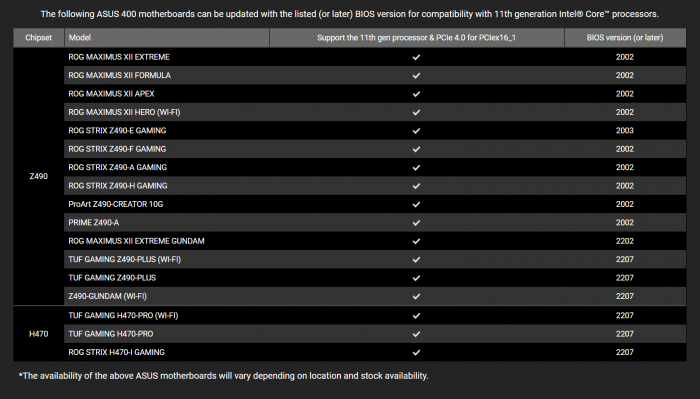The width and height of the screenshot is (700, 399).
Task: Click checkmark for TUF GAMING H470-PRO (WI-FI)
Action: pyautogui.click(x=416, y=316)
